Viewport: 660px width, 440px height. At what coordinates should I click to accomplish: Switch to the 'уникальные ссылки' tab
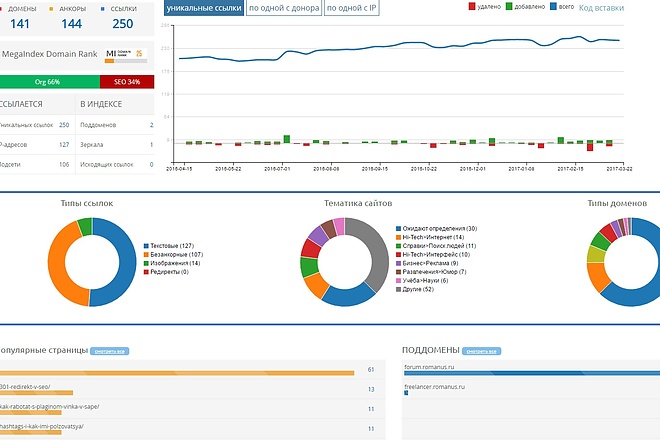tap(204, 8)
